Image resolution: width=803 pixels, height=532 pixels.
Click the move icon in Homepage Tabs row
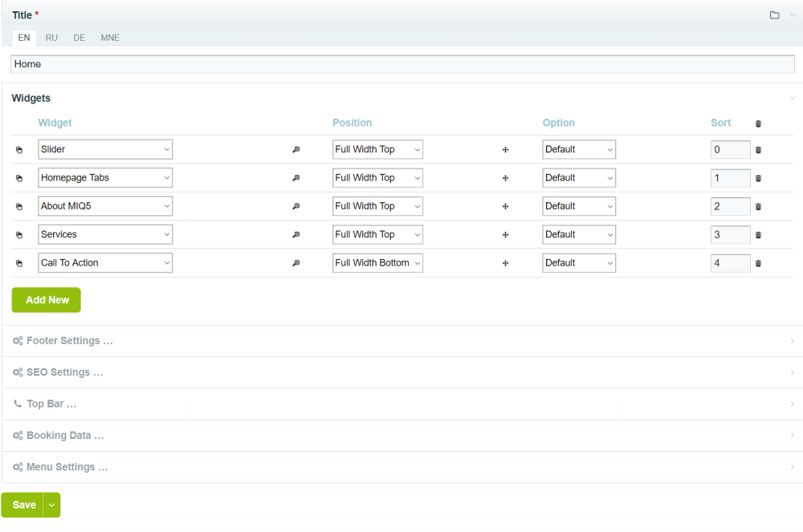click(505, 178)
